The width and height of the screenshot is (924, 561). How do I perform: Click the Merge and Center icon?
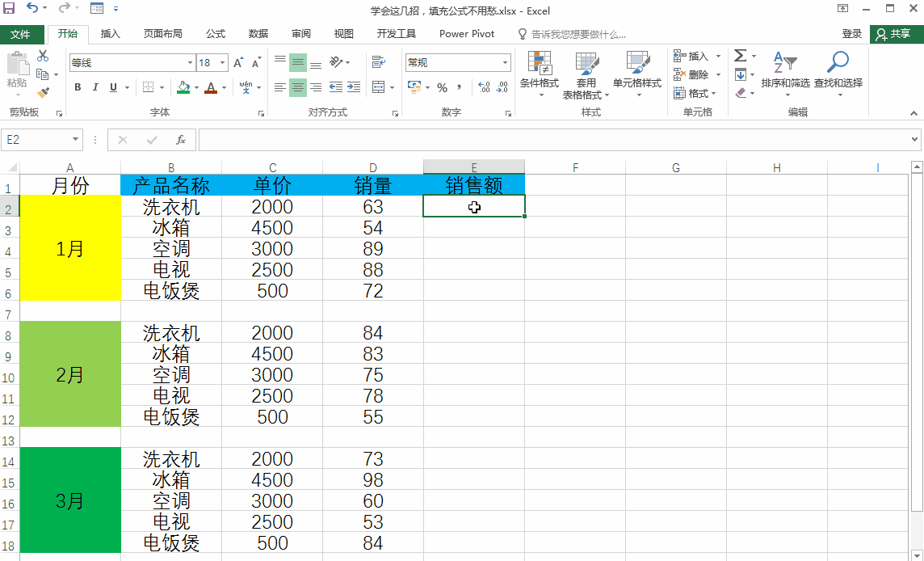pyautogui.click(x=378, y=87)
